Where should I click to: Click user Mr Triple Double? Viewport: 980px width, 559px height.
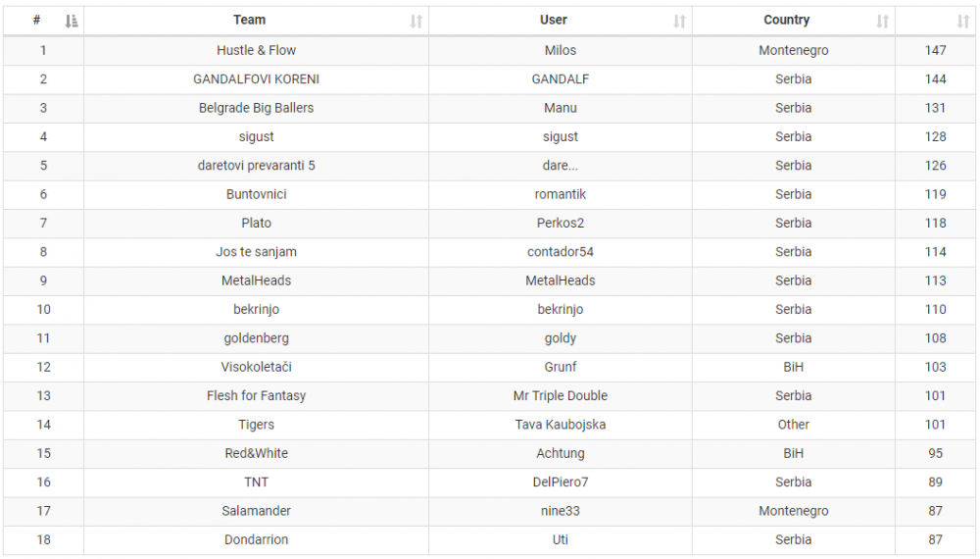click(x=561, y=395)
